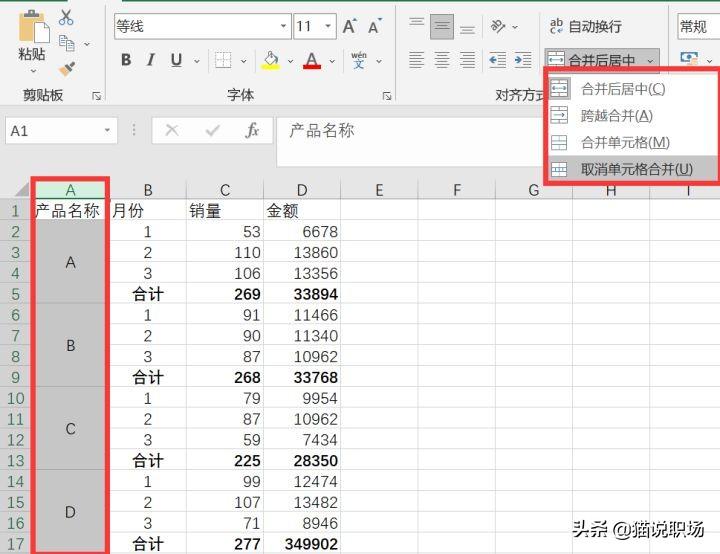Viewport: 720px width, 554px height.
Task: Click the Name Box showing A1
Action: coord(61,131)
